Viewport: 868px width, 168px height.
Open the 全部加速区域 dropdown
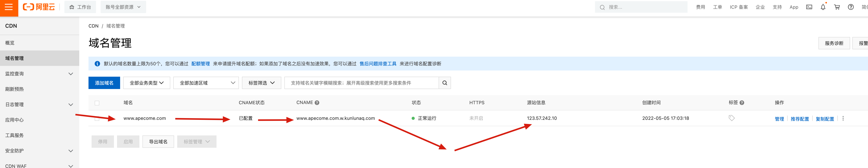[206, 83]
